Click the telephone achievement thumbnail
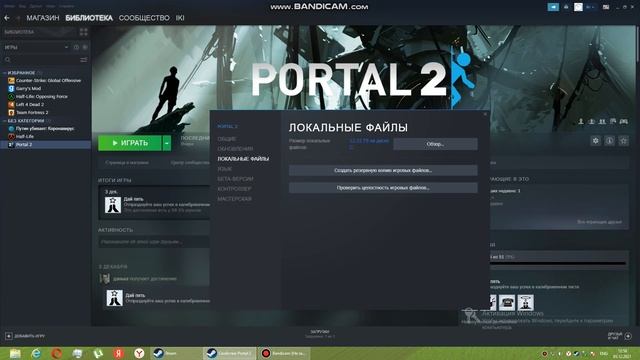The height and width of the screenshot is (360, 640). point(507,302)
